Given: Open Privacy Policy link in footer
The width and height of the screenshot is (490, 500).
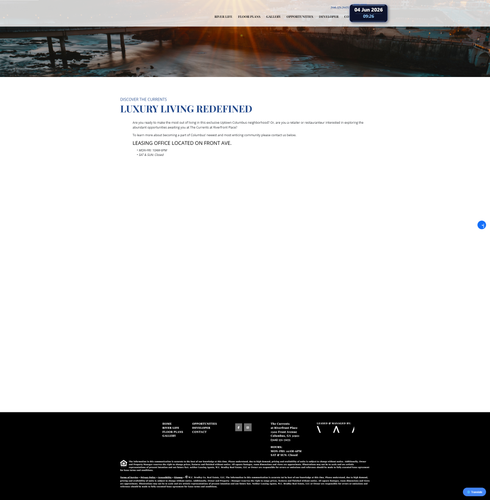Looking at the screenshot, I should [148, 477].
